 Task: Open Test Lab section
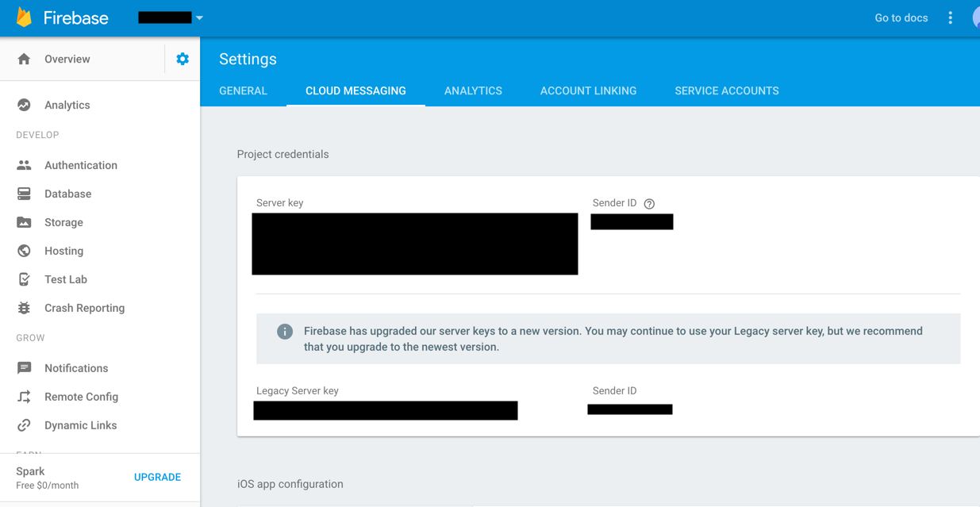tap(66, 279)
